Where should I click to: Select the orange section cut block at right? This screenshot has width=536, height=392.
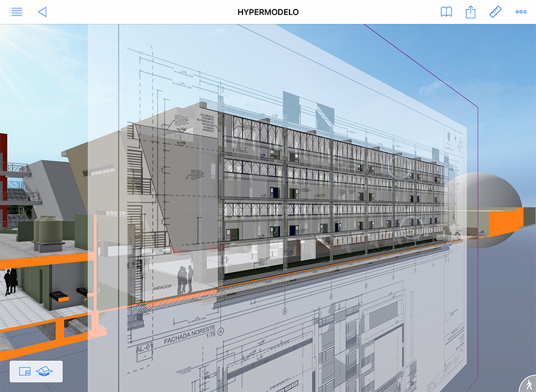click(505, 219)
